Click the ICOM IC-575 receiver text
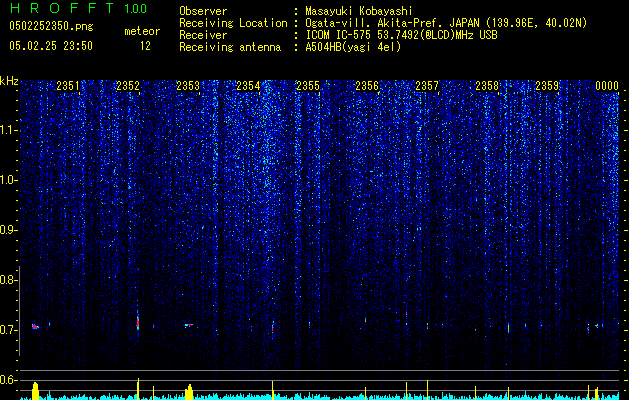This screenshot has height=400, width=629. click(x=401, y=35)
